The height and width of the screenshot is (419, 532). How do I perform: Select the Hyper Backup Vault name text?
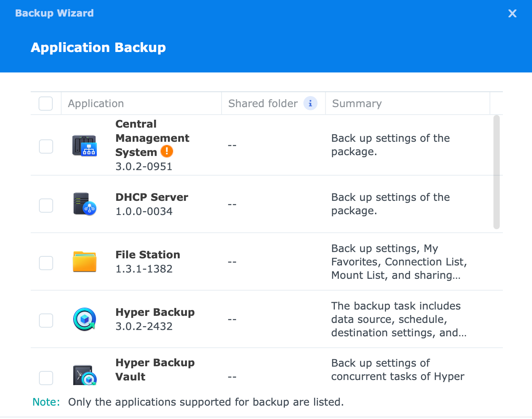pyautogui.click(x=155, y=370)
